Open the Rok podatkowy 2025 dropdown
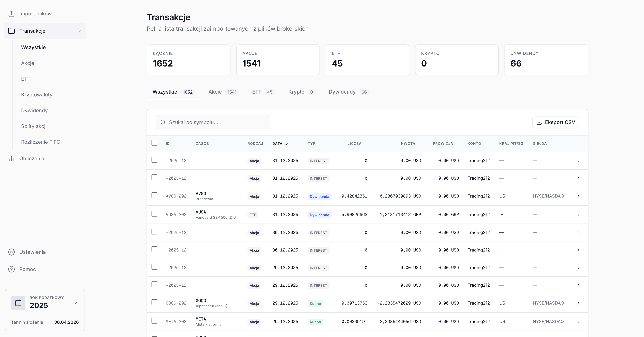Screen dimensions: 644x337 [x=75, y=303]
